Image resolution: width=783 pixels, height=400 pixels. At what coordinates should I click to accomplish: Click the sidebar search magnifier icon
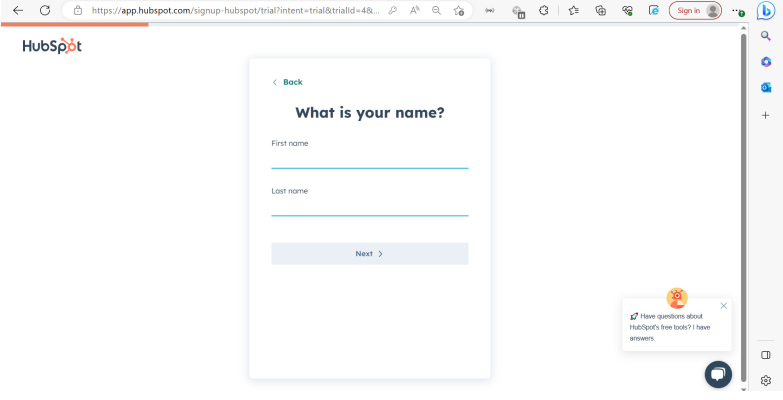[766, 36]
